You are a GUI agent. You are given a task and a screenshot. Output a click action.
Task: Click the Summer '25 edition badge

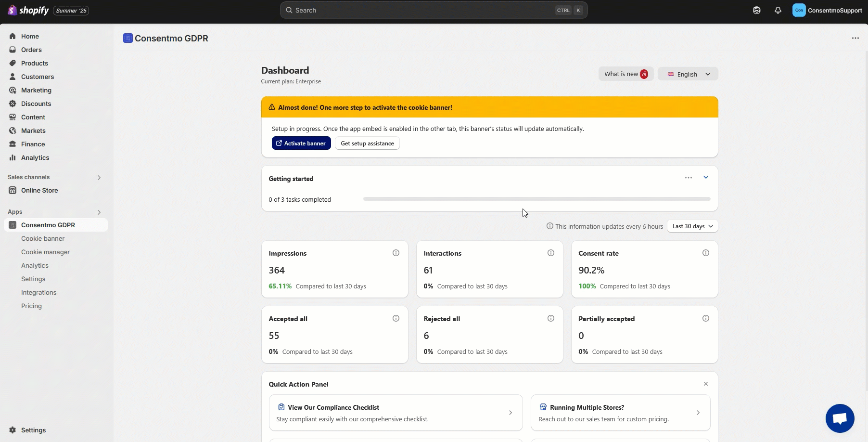pyautogui.click(x=71, y=11)
